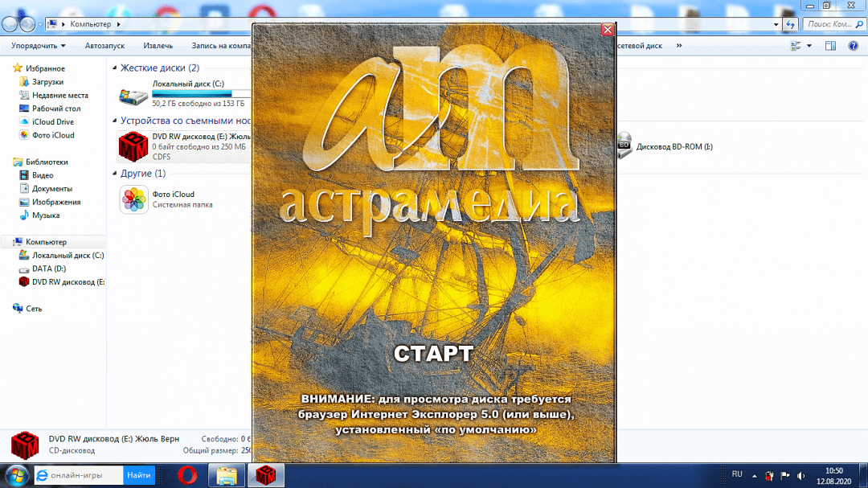Open the view options dropdown arrow
The image size is (868, 488).
click(x=809, y=46)
